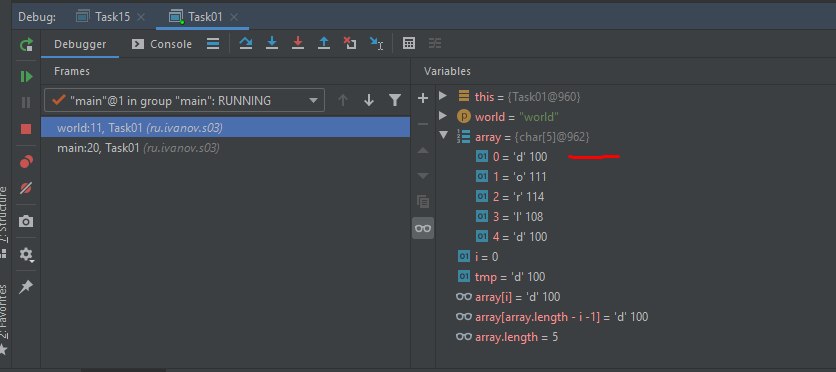Click Step Into icon
The height and width of the screenshot is (372, 836).
coord(272,44)
